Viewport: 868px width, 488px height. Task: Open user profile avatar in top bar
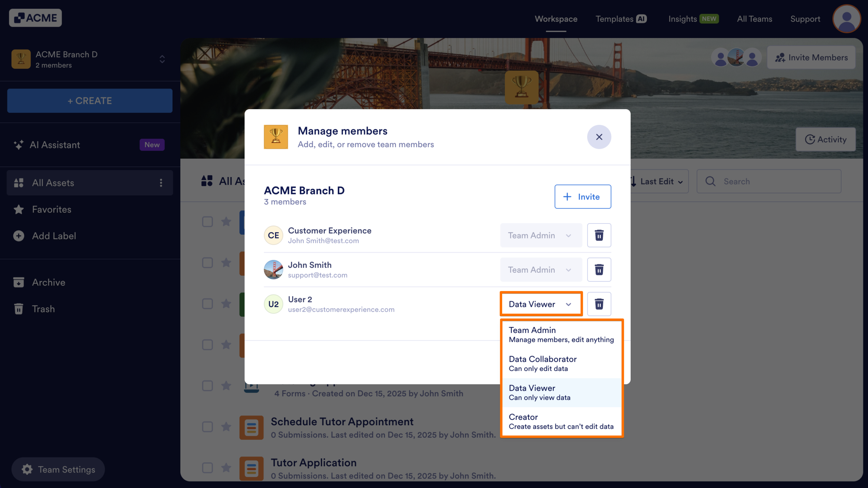[846, 19]
